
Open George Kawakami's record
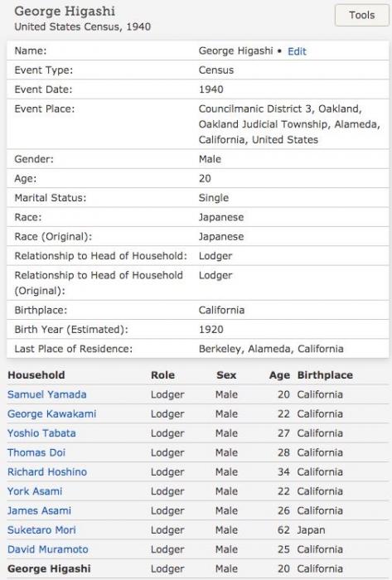51,413
